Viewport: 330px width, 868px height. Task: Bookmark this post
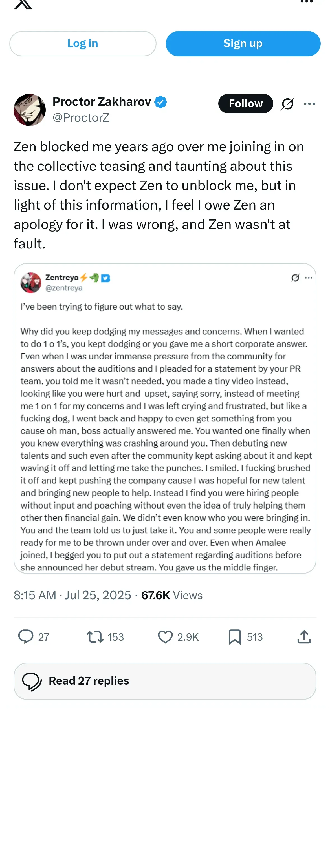[x=234, y=637]
